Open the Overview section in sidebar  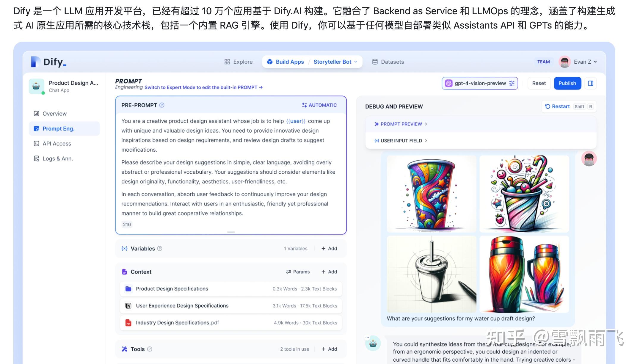tap(54, 113)
